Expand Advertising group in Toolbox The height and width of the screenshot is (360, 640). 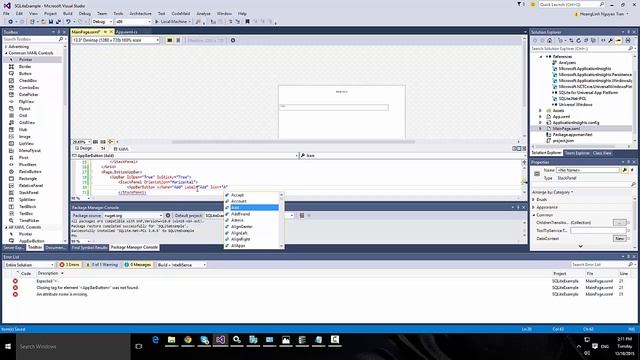(x=6, y=47)
